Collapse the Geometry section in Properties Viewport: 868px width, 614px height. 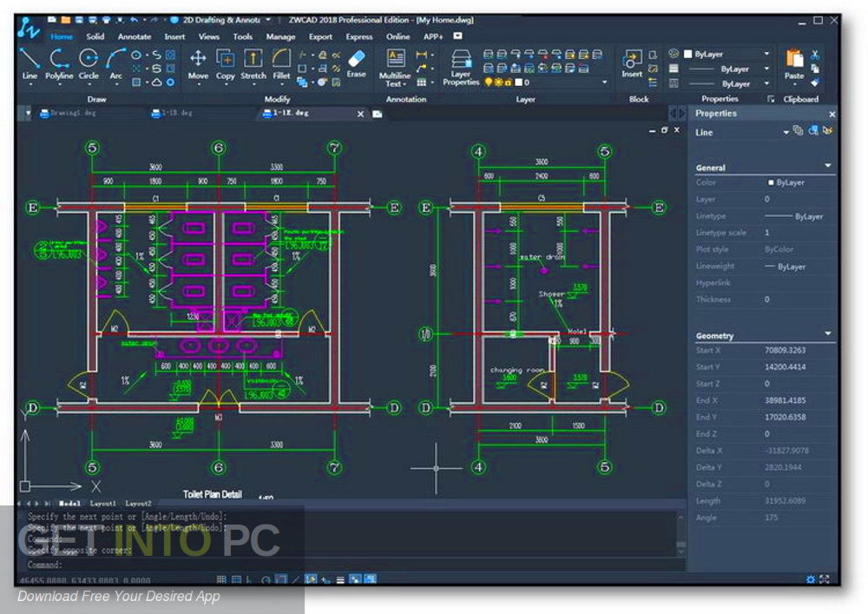(828, 333)
